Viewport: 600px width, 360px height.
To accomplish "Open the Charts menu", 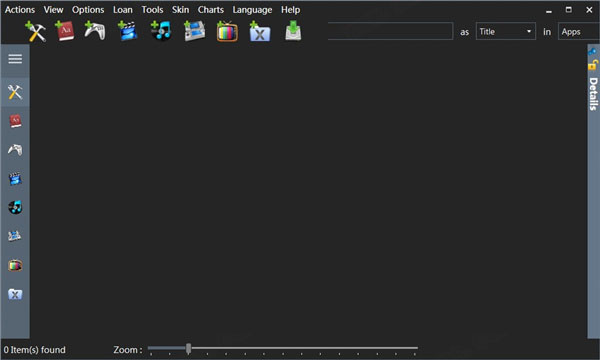I will 211,10.
